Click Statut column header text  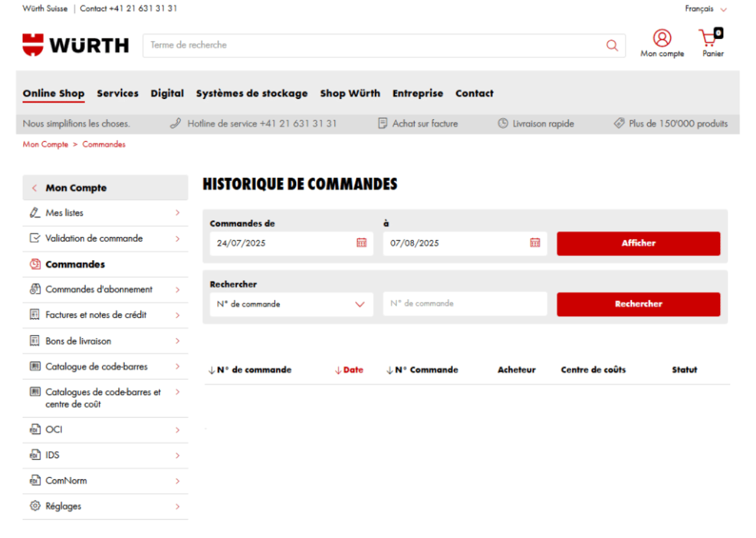tap(684, 370)
